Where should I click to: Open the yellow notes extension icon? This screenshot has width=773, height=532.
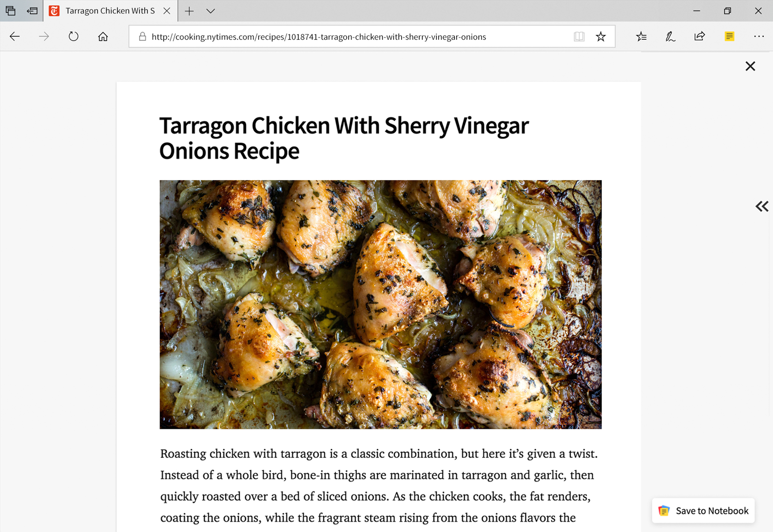pyautogui.click(x=729, y=37)
